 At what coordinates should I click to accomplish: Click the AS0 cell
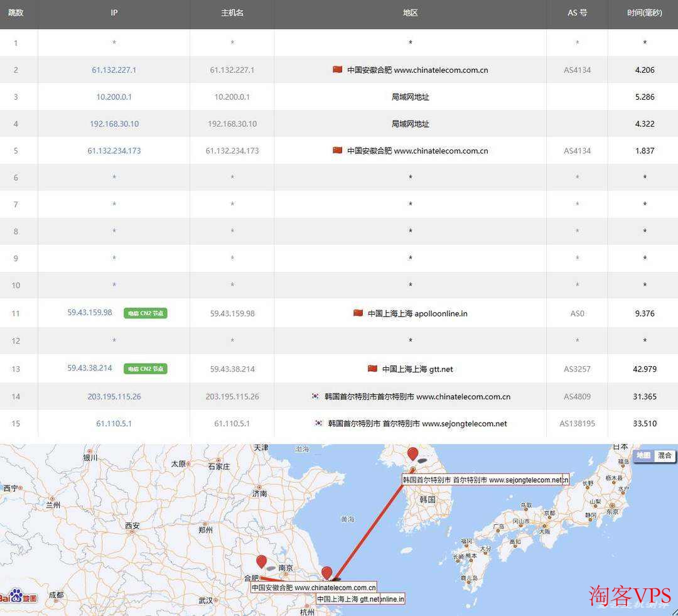pos(578,313)
